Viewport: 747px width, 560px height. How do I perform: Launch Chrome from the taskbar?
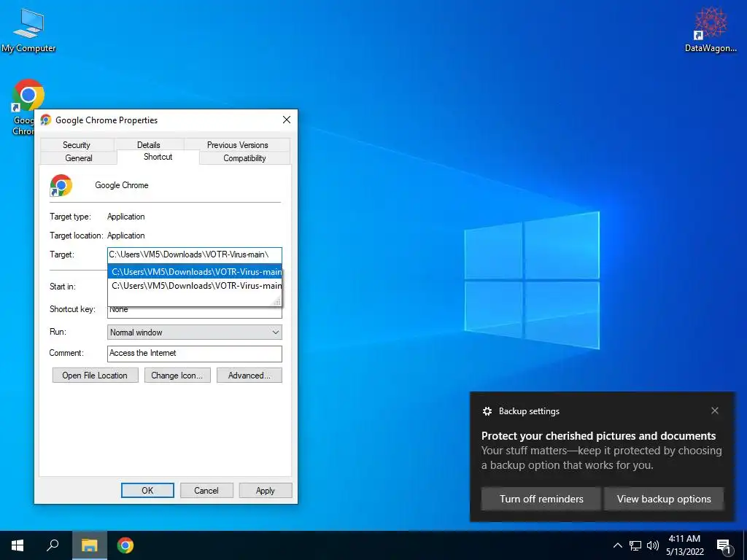125,545
